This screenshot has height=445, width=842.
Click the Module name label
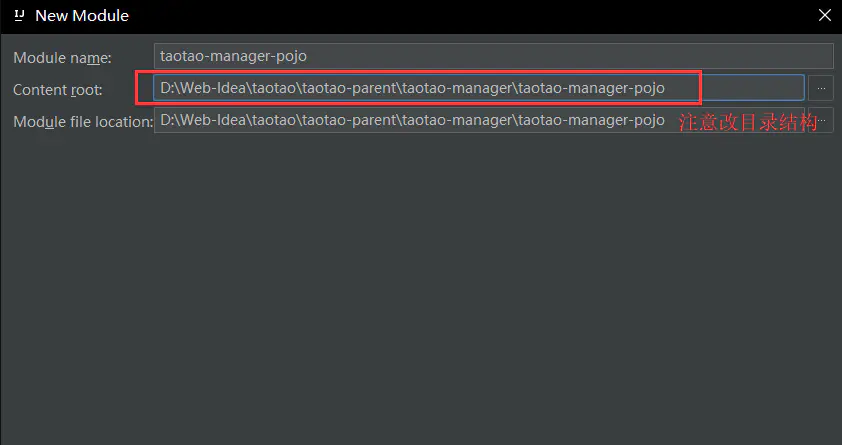(63, 58)
